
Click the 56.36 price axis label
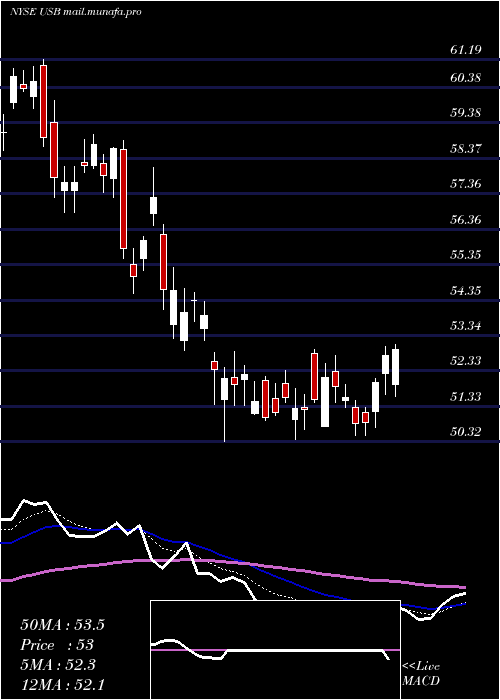(x=466, y=220)
